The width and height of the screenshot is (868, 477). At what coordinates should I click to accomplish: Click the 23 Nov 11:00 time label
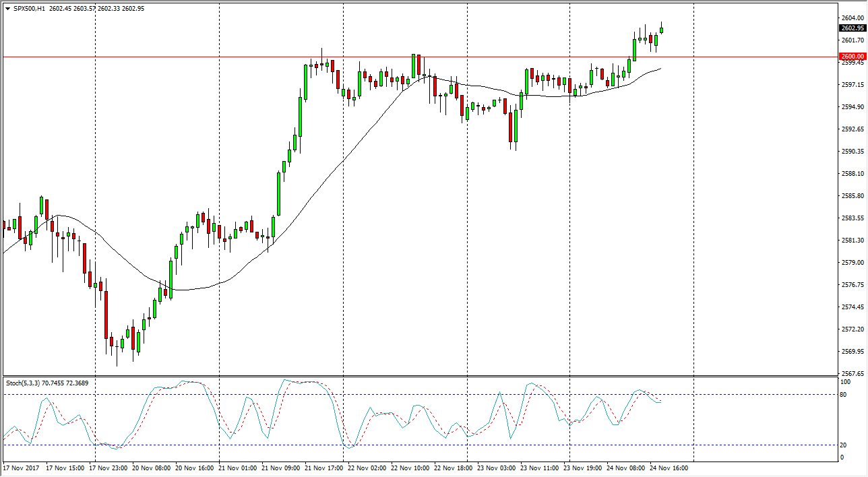540,468
